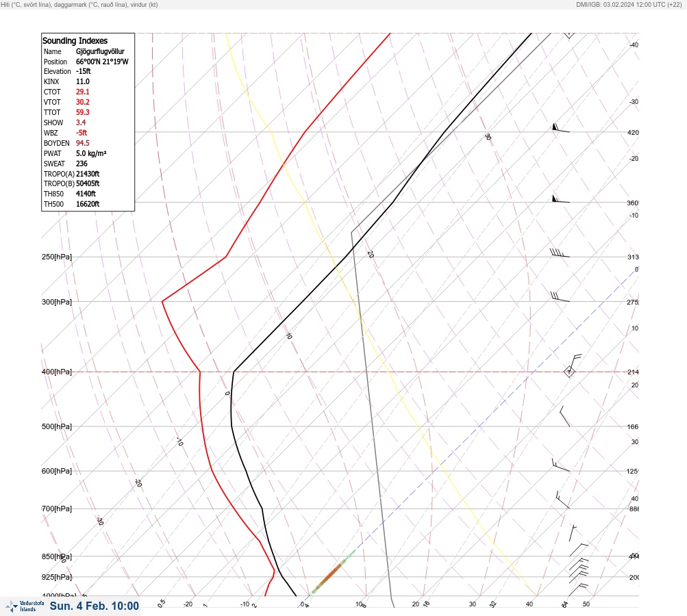Select the VTOT value '30.2'
The width and height of the screenshot is (687, 616).
pyautogui.click(x=83, y=102)
